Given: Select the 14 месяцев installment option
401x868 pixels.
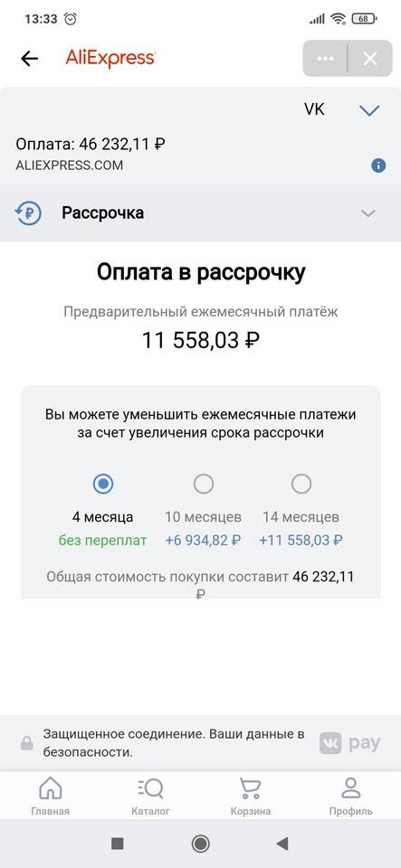Looking at the screenshot, I should point(301,485).
